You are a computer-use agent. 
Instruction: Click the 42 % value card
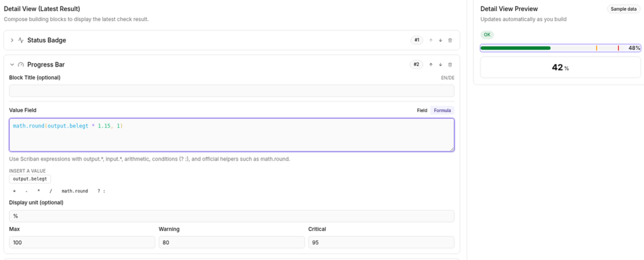(x=560, y=67)
